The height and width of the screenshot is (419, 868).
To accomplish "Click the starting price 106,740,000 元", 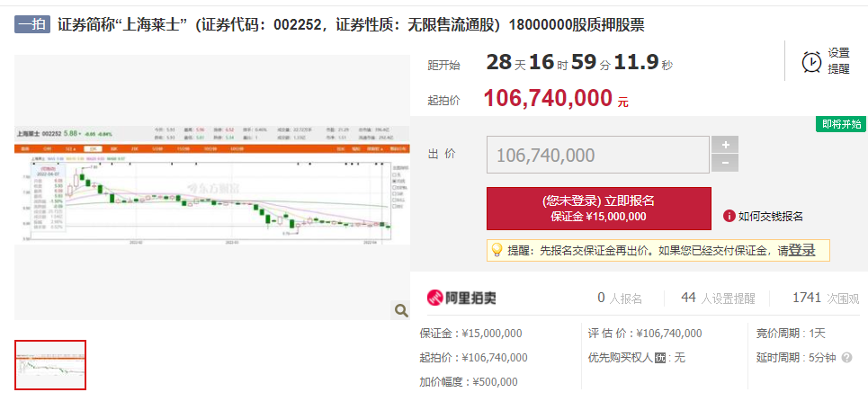I will tap(556, 99).
